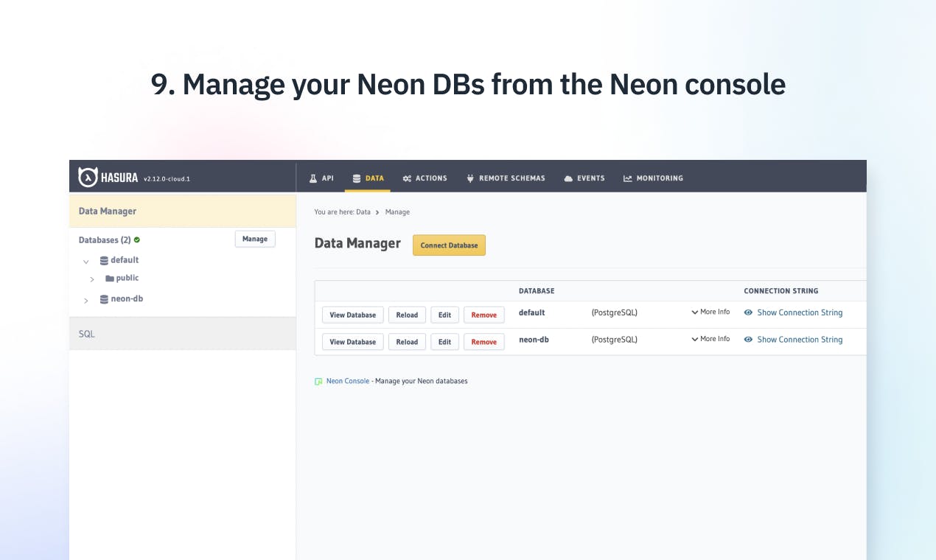Click eye icon for default connection string
This screenshot has width=936, height=560.
(748, 312)
